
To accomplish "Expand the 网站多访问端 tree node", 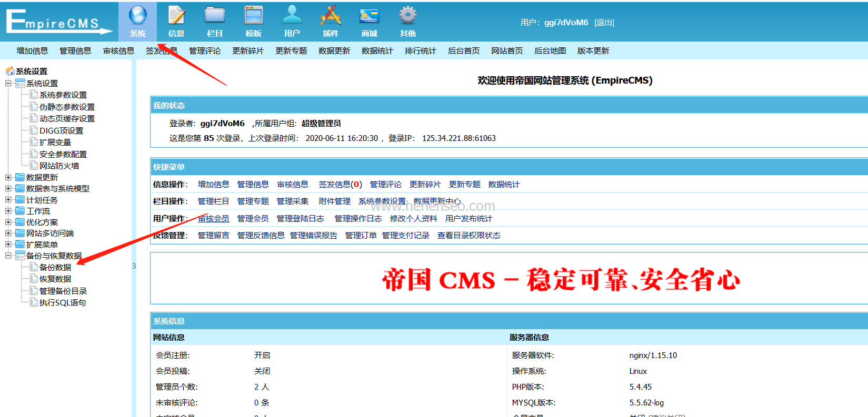I will [x=8, y=233].
